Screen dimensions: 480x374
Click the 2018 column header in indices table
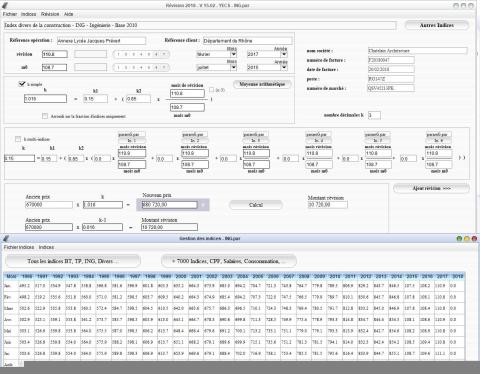(457, 276)
